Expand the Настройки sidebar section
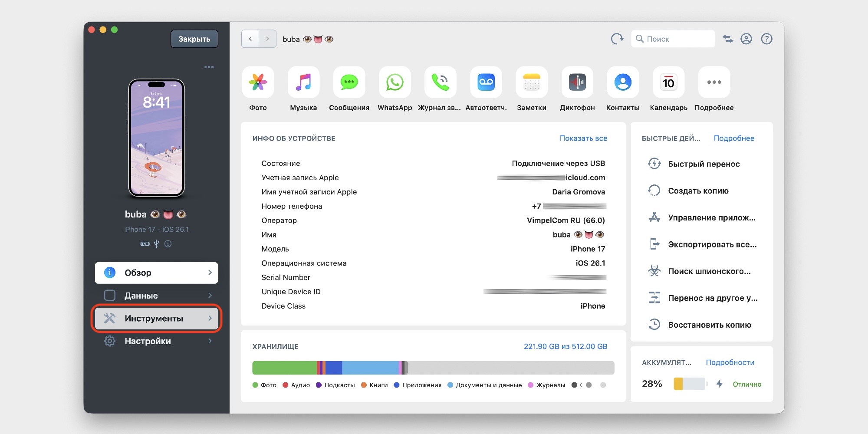868x434 pixels. pyautogui.click(x=156, y=341)
